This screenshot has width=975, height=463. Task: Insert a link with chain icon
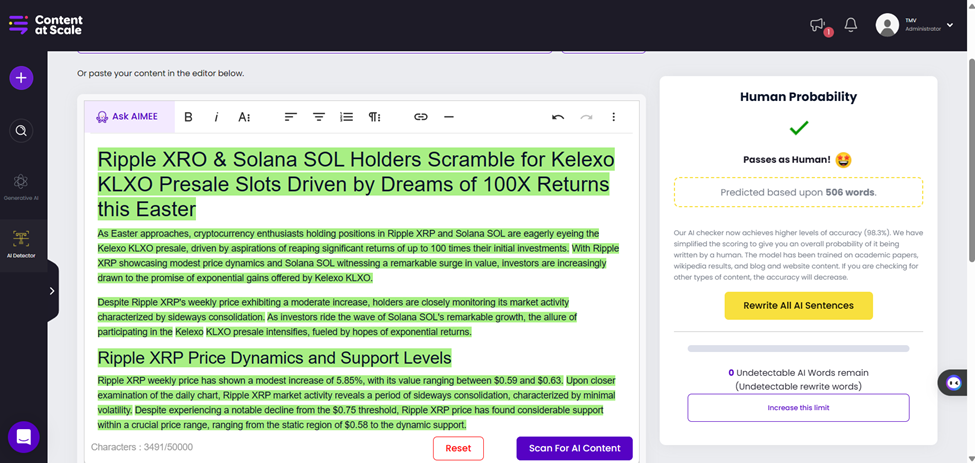pos(421,117)
